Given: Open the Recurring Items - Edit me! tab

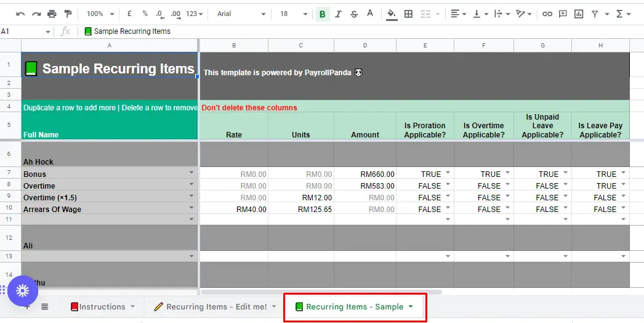Looking at the screenshot, I should [x=215, y=306].
